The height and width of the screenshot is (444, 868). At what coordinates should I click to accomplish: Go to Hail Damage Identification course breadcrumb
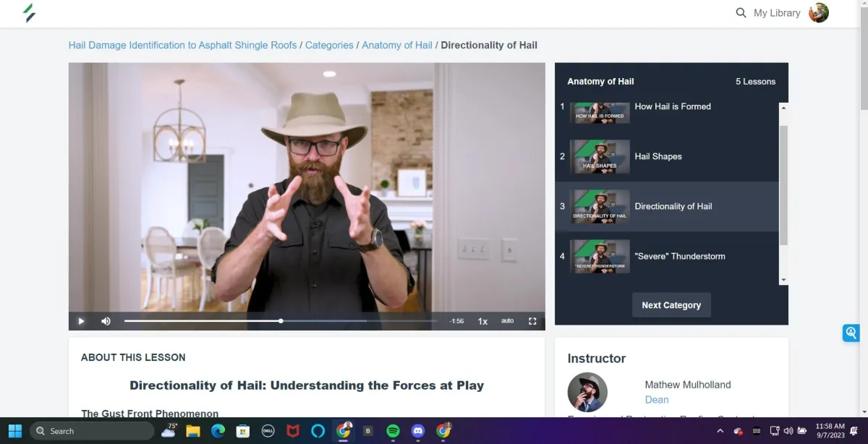[x=182, y=45]
